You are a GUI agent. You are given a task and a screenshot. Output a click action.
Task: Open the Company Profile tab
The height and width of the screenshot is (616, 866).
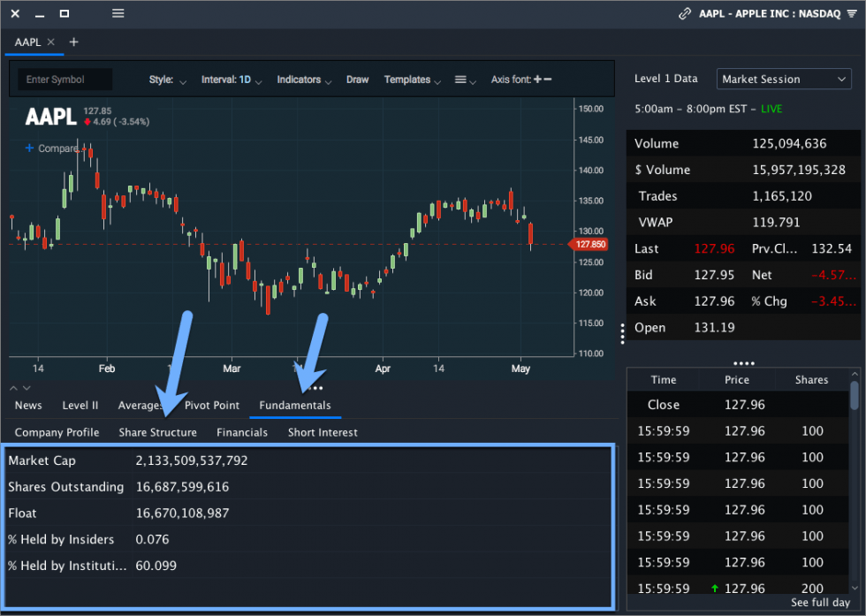(x=57, y=432)
